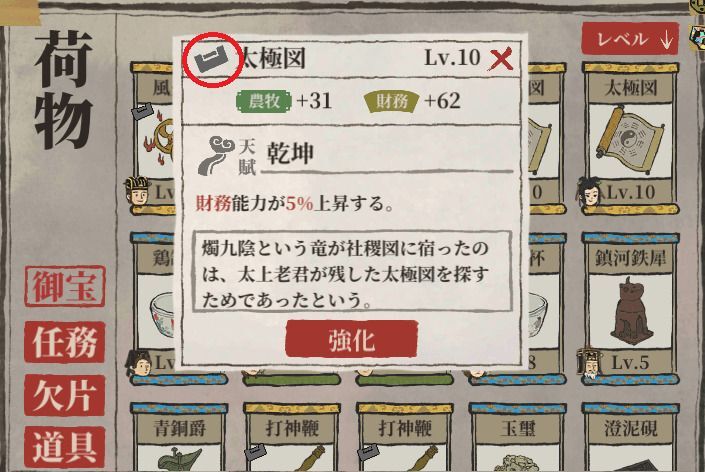The width and height of the screenshot is (705, 472).
Task: Switch to the 御宝 tab
Action: pos(65,287)
